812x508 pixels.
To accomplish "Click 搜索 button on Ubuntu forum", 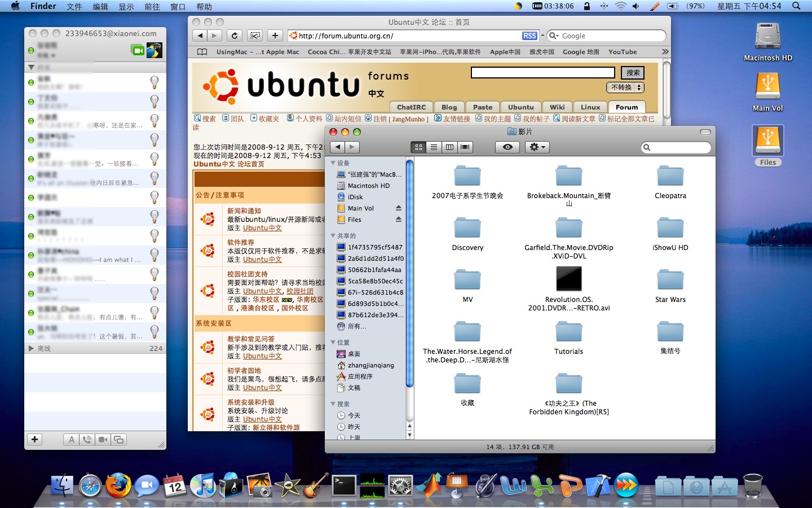I will [633, 72].
